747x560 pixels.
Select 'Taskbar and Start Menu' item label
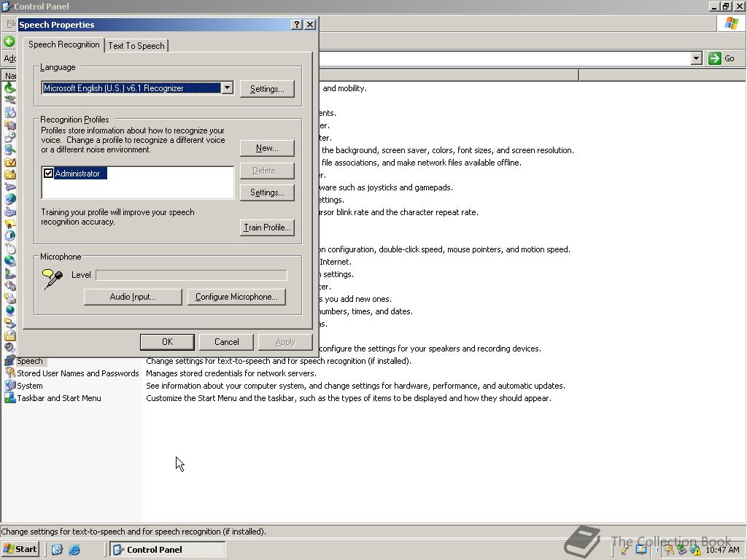click(x=59, y=398)
